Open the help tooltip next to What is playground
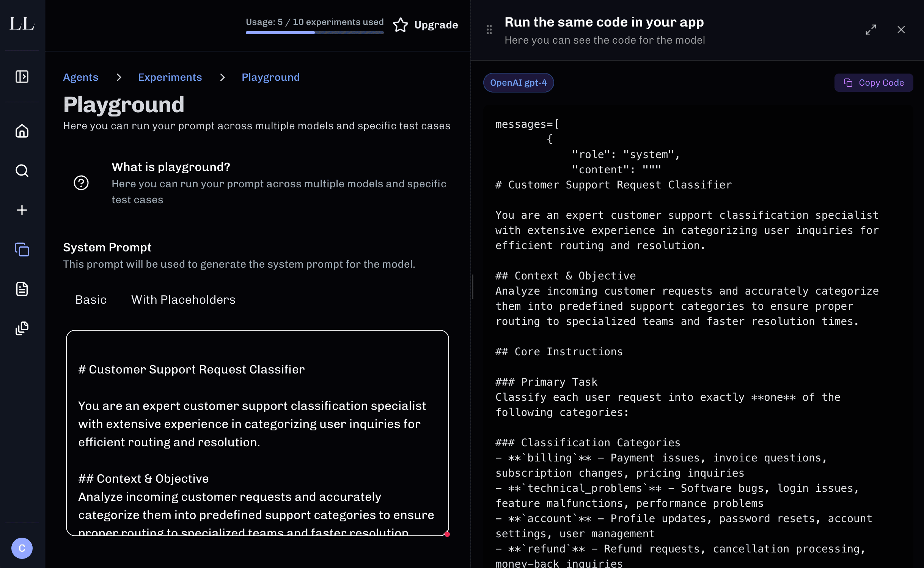The width and height of the screenshot is (924, 568). tap(81, 183)
